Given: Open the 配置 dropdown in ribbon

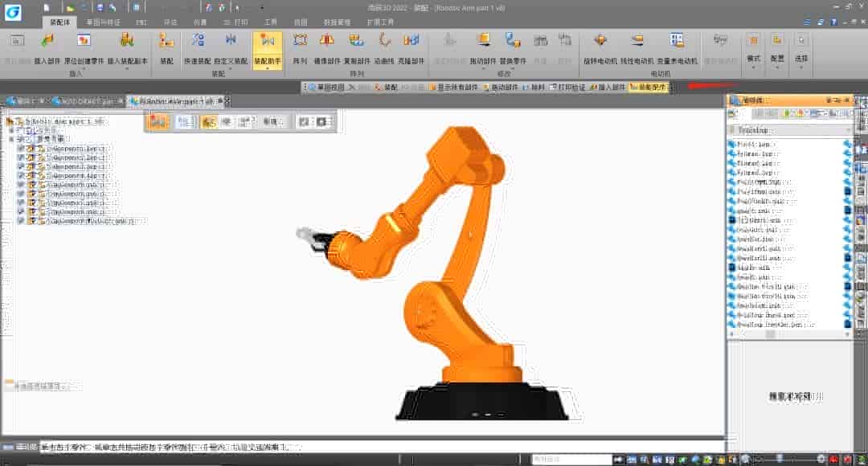Looking at the screenshot, I should coord(777,67).
